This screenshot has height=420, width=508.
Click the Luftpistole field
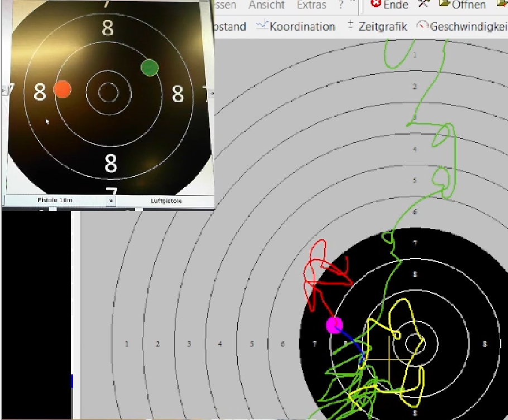click(x=166, y=201)
